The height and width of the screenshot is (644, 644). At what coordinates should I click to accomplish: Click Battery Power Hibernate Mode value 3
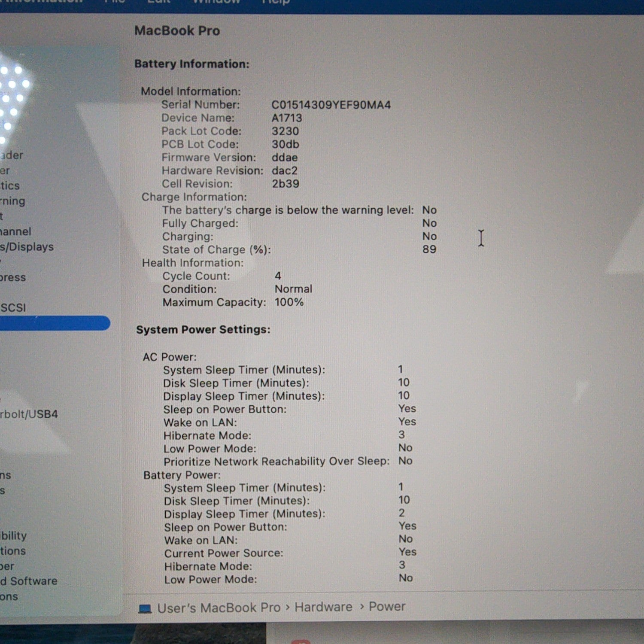[402, 565]
